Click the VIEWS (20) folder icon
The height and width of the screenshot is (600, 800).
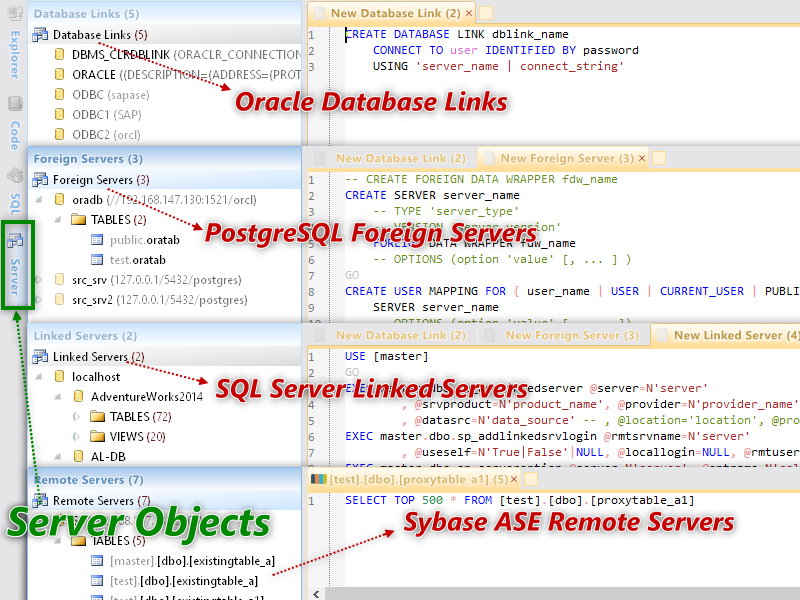(97, 436)
